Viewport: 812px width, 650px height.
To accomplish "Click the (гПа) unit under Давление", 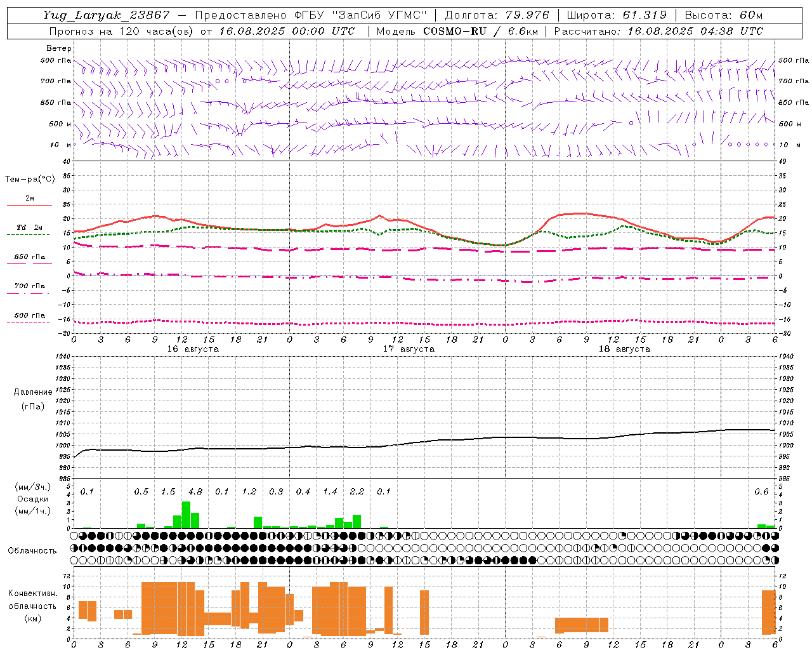I will [33, 406].
